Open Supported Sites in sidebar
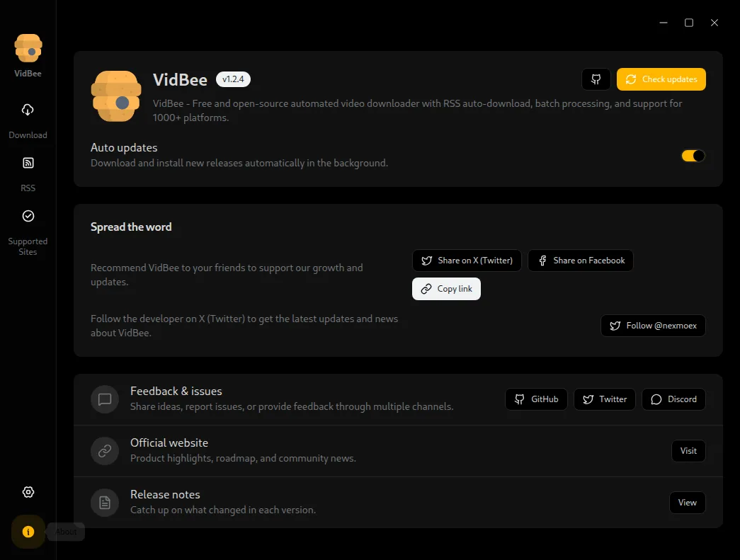 pyautogui.click(x=28, y=232)
